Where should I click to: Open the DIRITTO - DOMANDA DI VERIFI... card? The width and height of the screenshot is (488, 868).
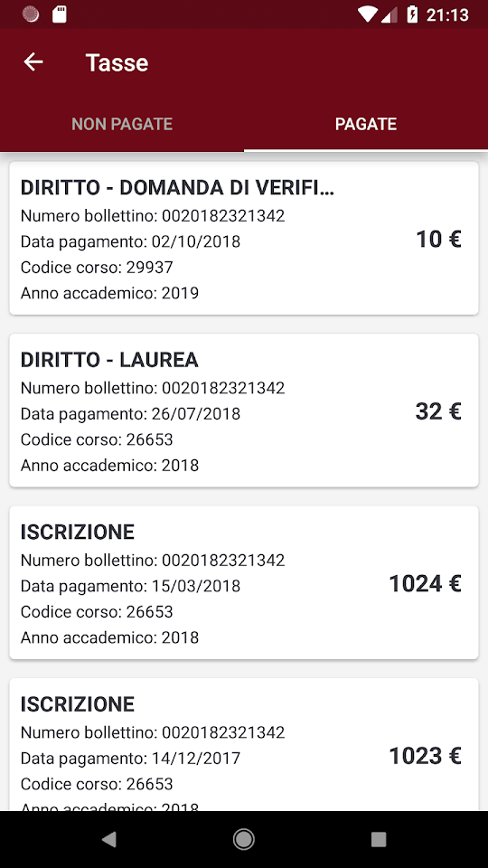tap(244, 238)
